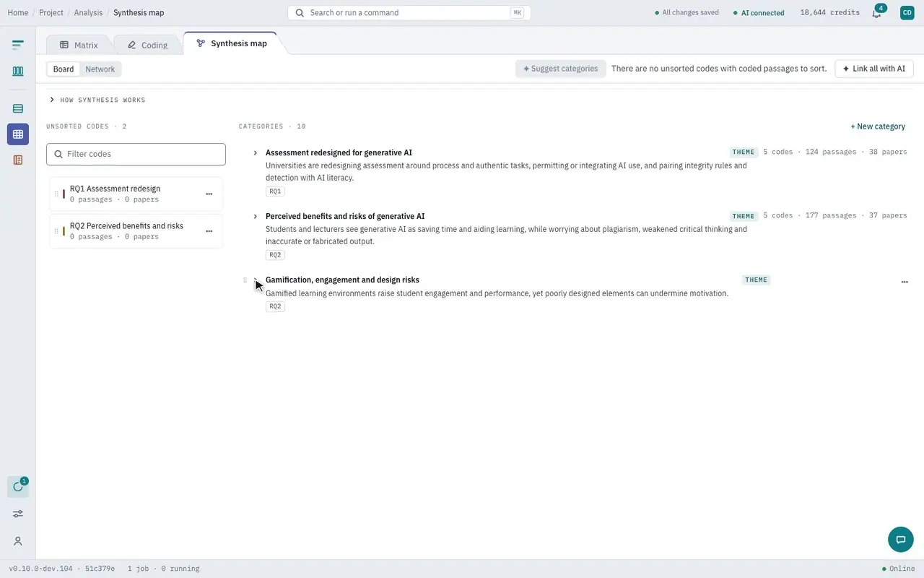Switch to the Coding tab
Screen dimensions: 924x578
coord(147,45)
